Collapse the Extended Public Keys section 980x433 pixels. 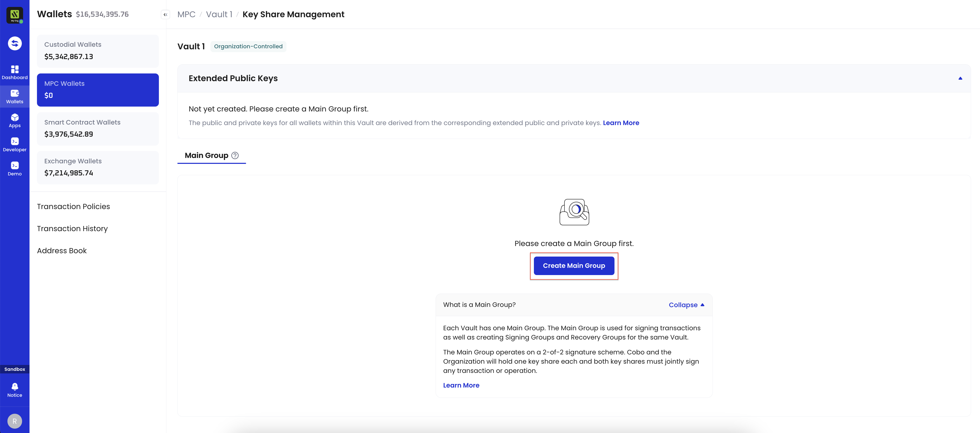[960, 78]
